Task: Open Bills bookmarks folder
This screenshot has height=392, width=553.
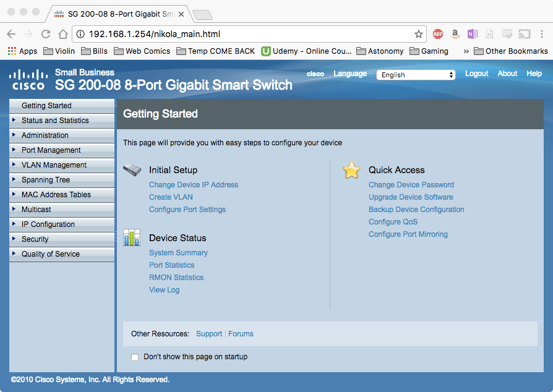Action: (94, 51)
